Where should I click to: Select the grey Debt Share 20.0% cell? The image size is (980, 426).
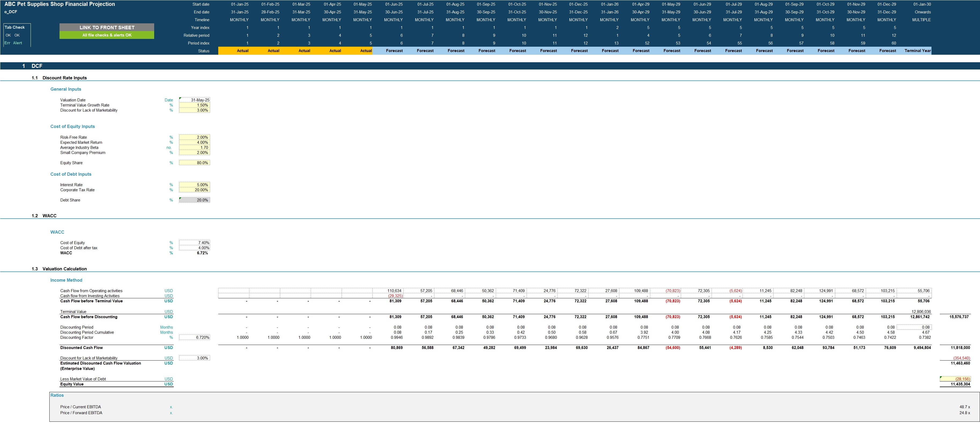194,200
